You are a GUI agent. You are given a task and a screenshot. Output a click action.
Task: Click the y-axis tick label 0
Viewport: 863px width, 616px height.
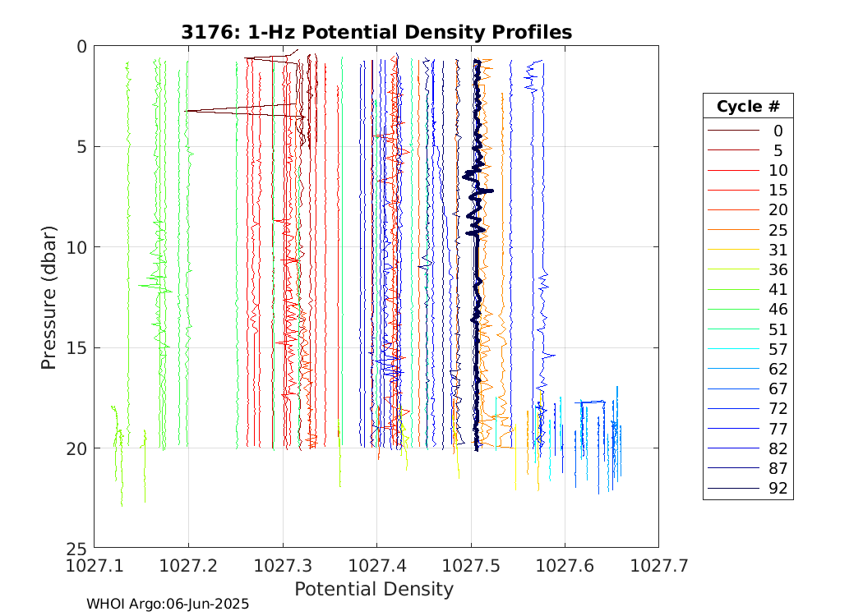[82, 47]
